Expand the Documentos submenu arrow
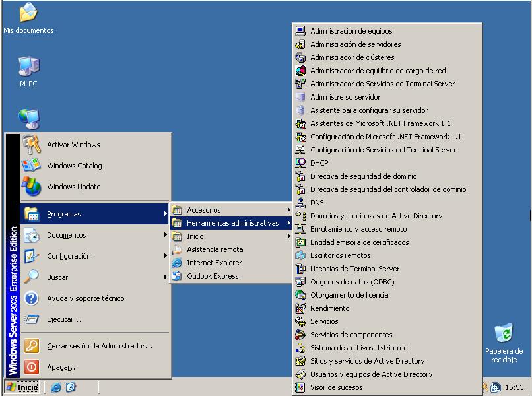This screenshot has height=396, width=532. click(165, 235)
